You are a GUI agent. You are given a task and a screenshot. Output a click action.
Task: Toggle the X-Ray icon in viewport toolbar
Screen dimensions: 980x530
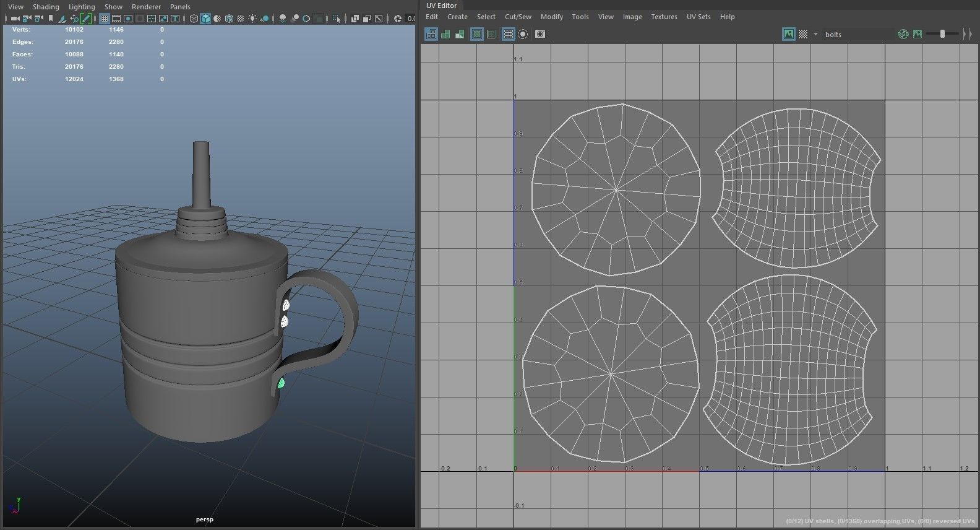coord(355,19)
